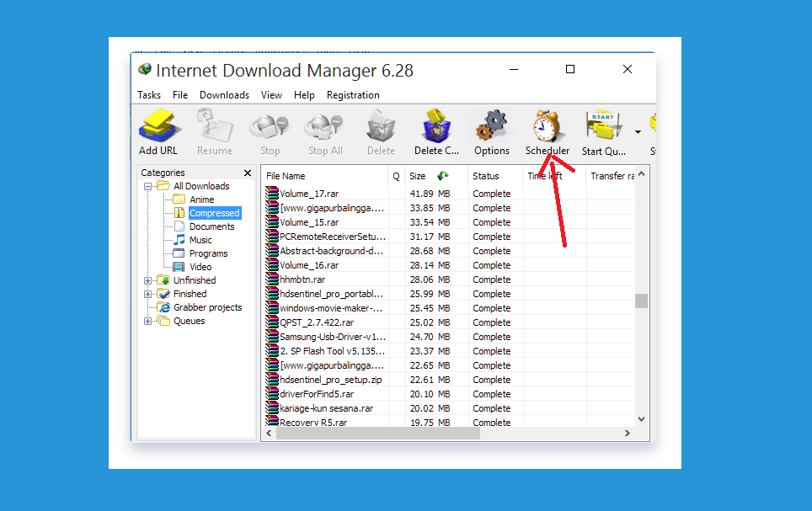Select the 2. SP Flash Tool file

[x=333, y=351]
